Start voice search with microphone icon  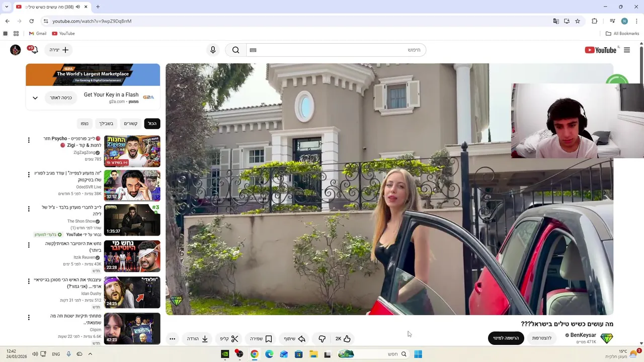click(x=213, y=50)
